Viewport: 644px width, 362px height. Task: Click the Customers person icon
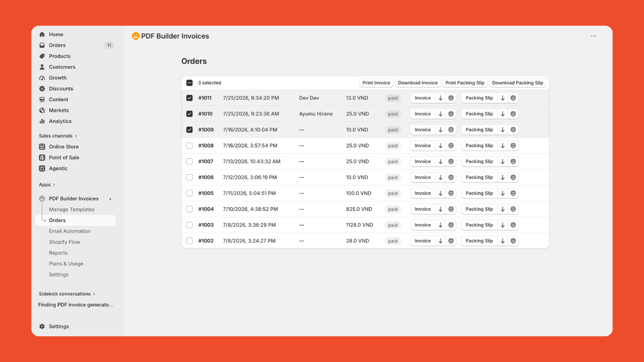pyautogui.click(x=42, y=67)
